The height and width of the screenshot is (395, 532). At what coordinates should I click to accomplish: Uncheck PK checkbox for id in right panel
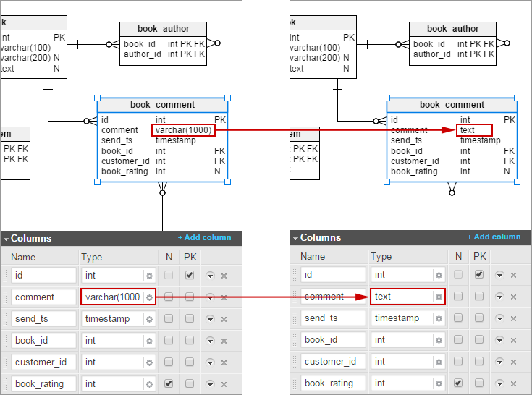pos(479,274)
